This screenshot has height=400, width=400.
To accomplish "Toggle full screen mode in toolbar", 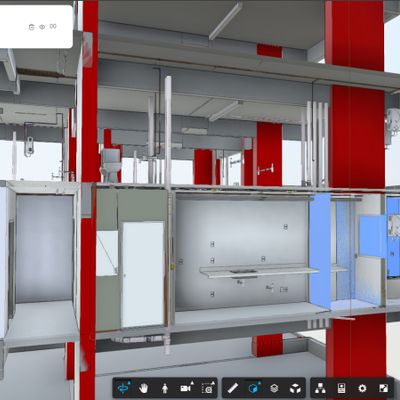I will tap(384, 388).
